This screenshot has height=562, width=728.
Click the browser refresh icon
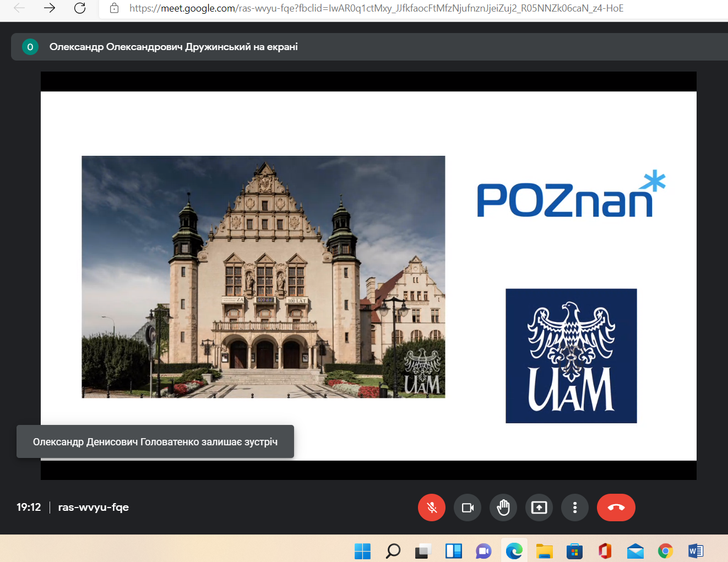pyautogui.click(x=80, y=8)
